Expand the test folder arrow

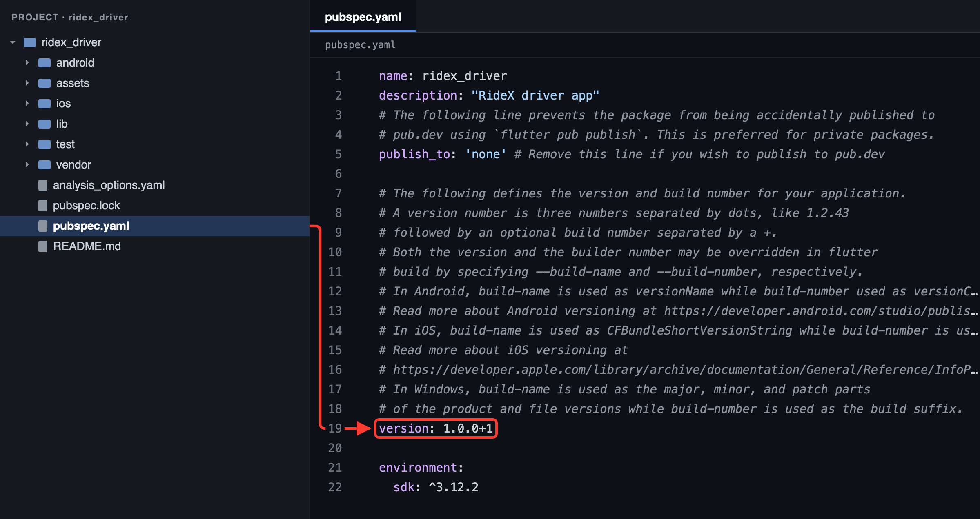point(27,144)
